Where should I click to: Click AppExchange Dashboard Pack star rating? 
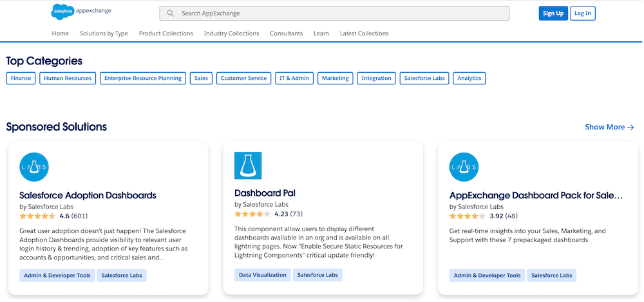coord(468,216)
